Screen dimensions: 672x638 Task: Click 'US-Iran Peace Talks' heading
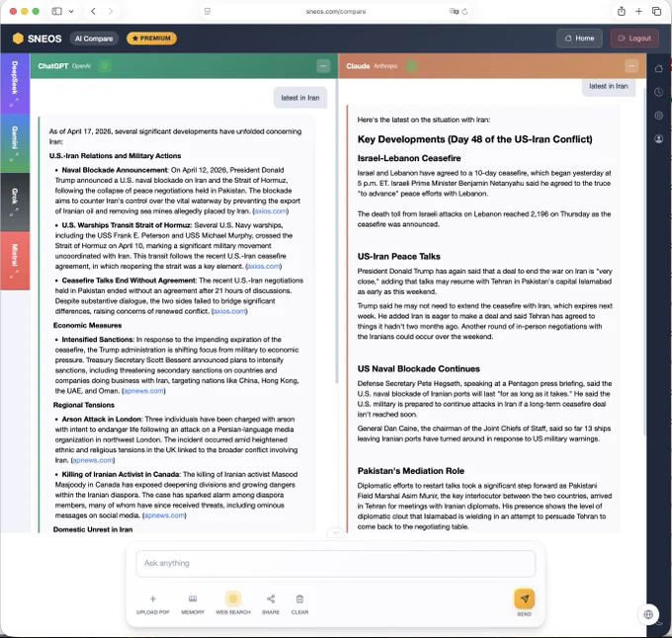pyautogui.click(x=399, y=257)
